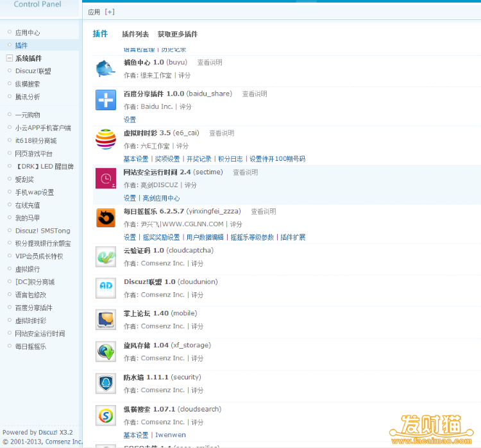Click the 每日摇摇乐 orange plugin icon
Viewport: 481px width, 448px height.
pos(106,218)
